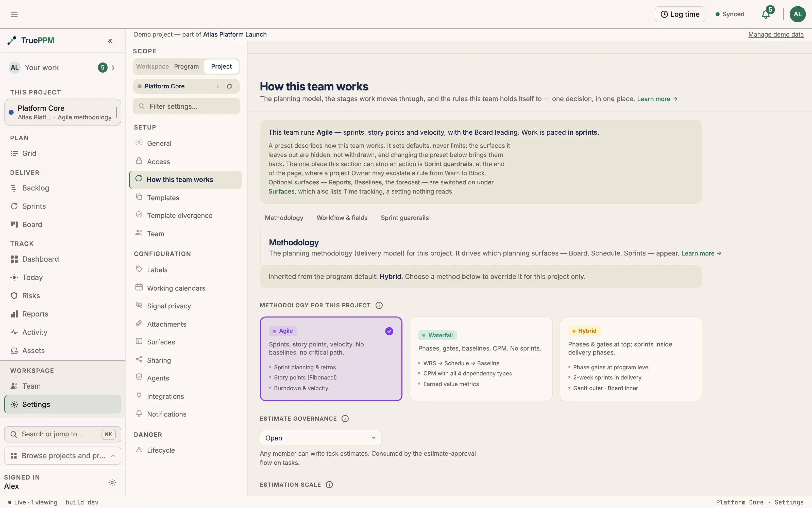This screenshot has width=812, height=508.
Task: Click the Grid list icon
Action: (x=14, y=153)
